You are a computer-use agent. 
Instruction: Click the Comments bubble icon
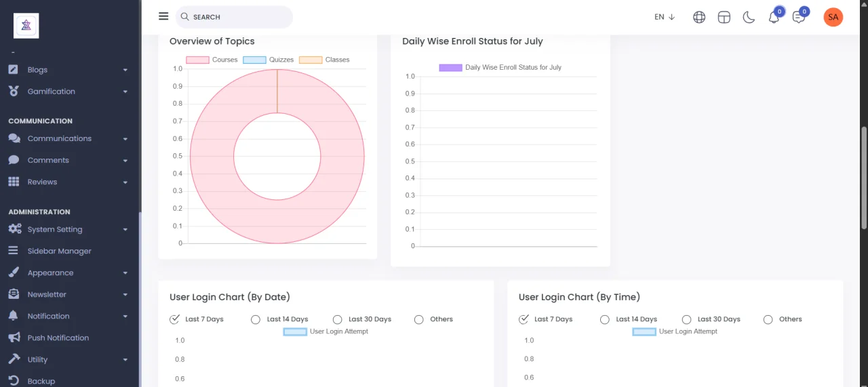(14, 160)
